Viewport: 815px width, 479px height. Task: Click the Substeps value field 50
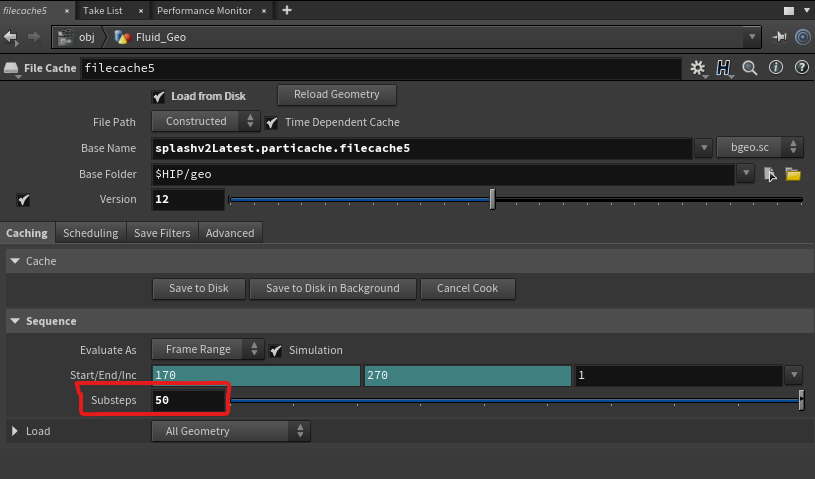click(x=189, y=400)
